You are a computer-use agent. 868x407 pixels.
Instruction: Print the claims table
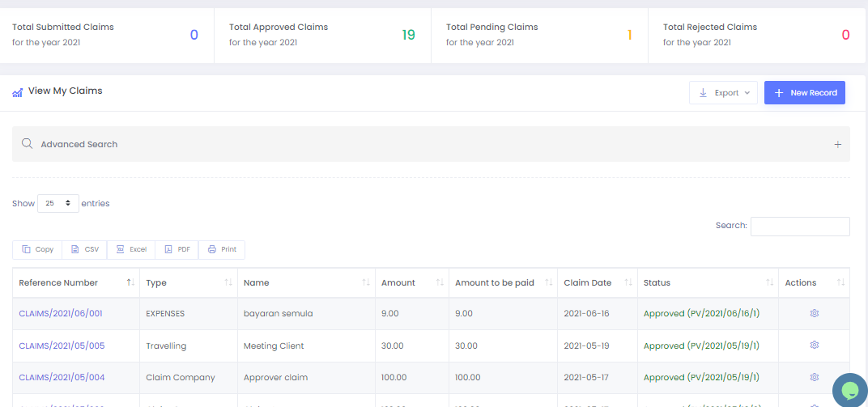222,249
